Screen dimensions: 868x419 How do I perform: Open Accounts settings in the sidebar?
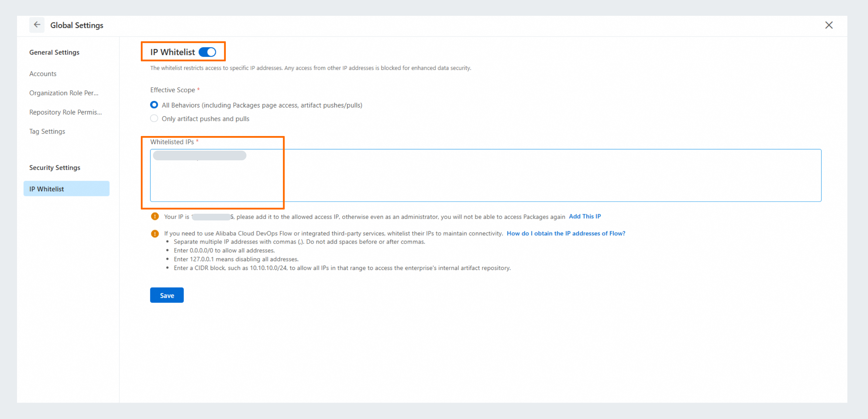[x=43, y=73]
